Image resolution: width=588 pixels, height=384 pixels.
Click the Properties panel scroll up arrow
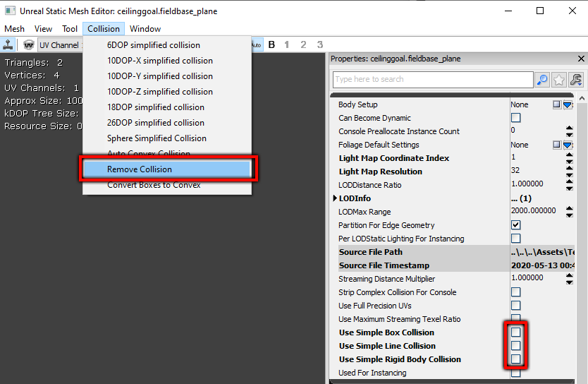[582, 99]
